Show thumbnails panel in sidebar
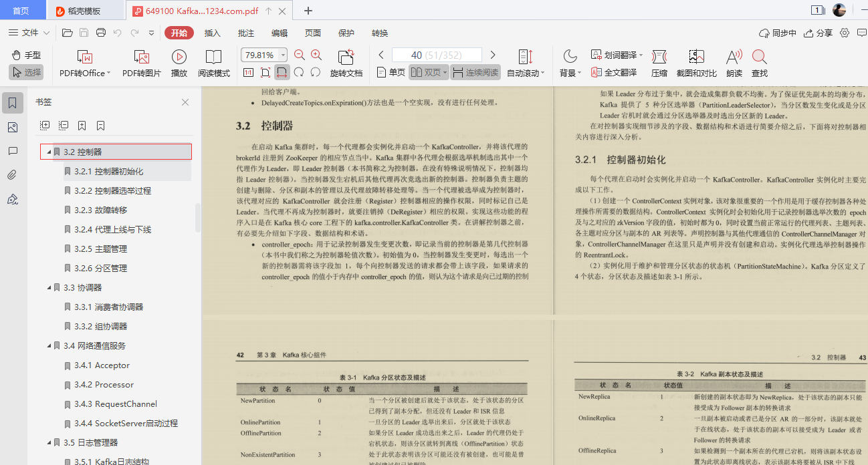This screenshot has height=465, width=868. pyautogui.click(x=12, y=127)
